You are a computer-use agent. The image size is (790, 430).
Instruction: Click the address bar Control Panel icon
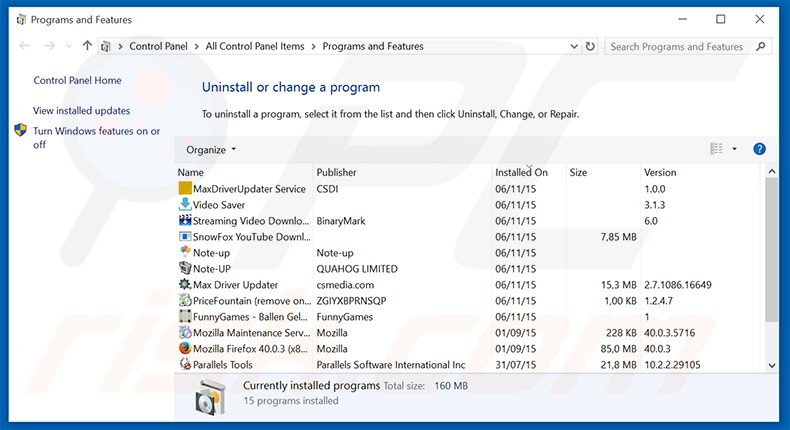(106, 46)
